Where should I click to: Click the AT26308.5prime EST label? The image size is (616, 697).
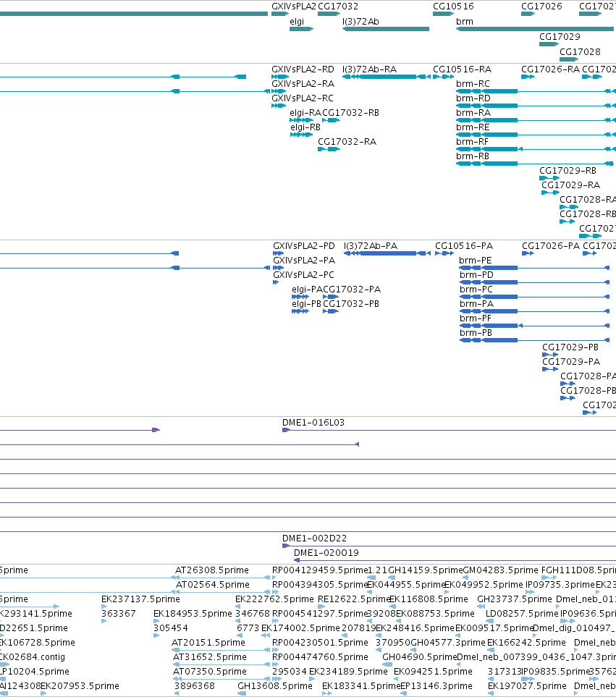click(212, 570)
